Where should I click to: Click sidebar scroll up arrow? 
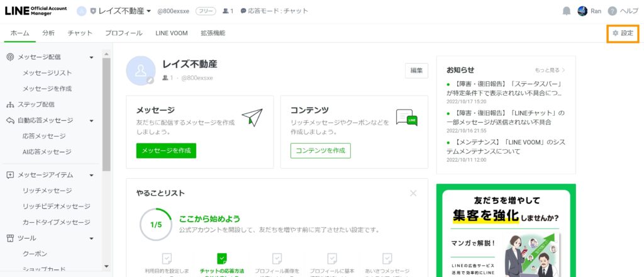(x=106, y=54)
